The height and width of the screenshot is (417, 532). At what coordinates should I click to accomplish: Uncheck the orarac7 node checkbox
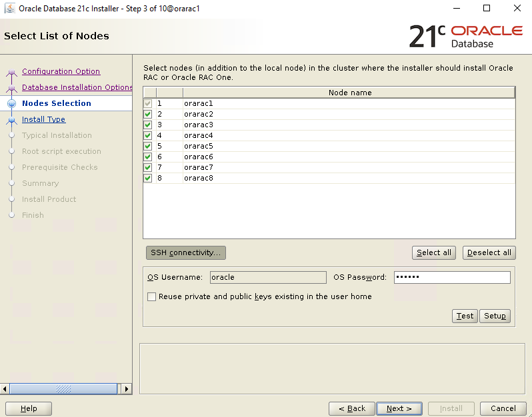[x=147, y=167]
